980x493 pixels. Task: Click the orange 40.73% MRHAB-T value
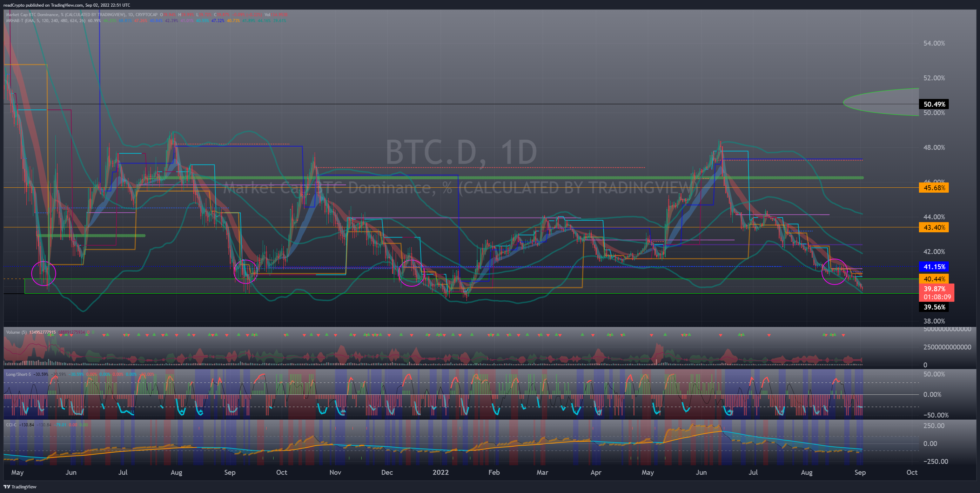(234, 21)
